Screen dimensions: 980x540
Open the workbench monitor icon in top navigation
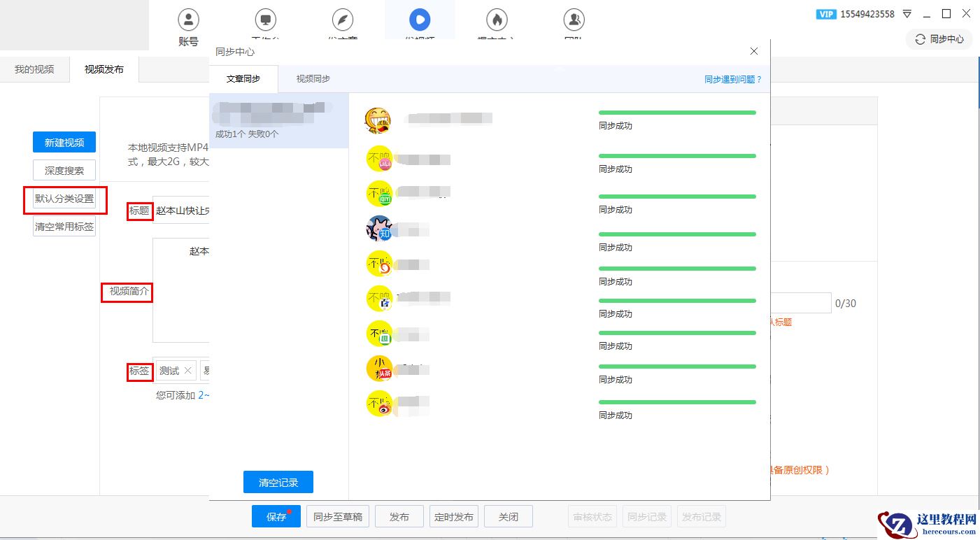(x=265, y=20)
